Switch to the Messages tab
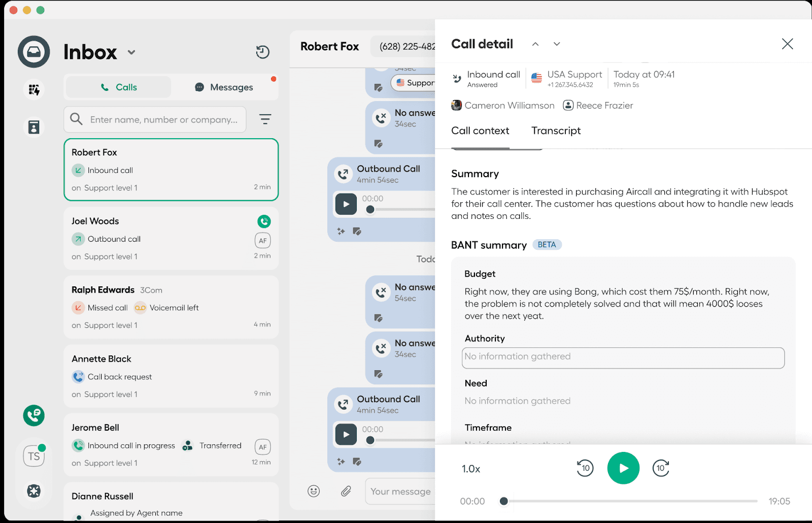The height and width of the screenshot is (523, 812). click(224, 87)
